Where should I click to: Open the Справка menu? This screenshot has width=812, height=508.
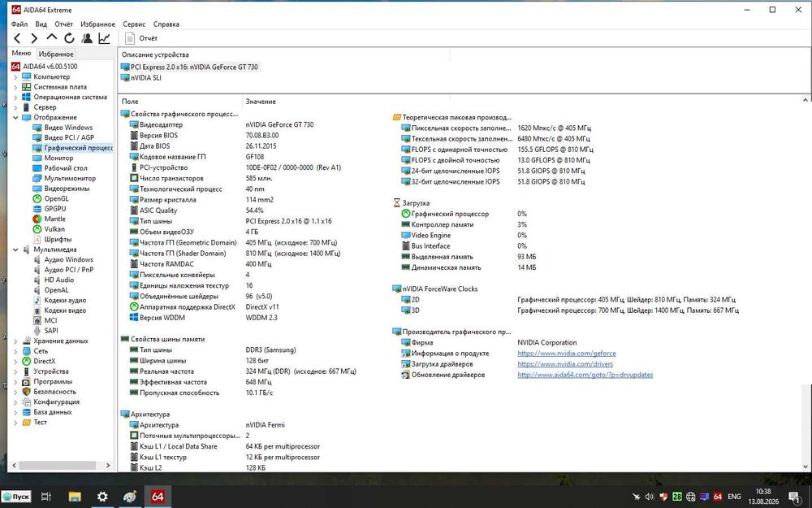[x=166, y=24]
